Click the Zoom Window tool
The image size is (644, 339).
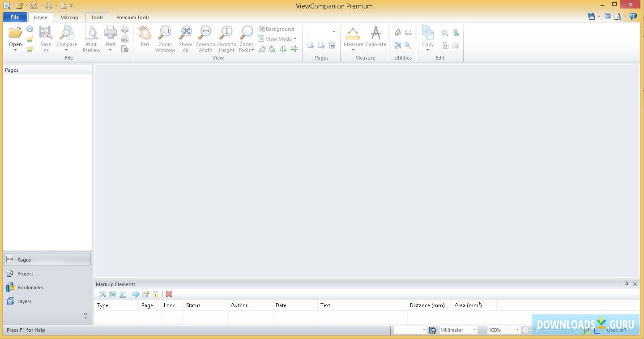tap(165, 33)
